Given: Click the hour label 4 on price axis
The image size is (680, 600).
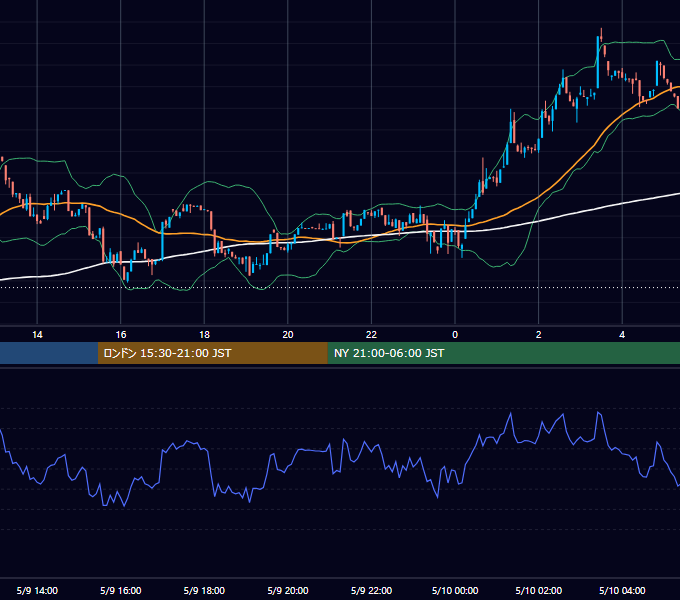Looking at the screenshot, I should tap(622, 334).
